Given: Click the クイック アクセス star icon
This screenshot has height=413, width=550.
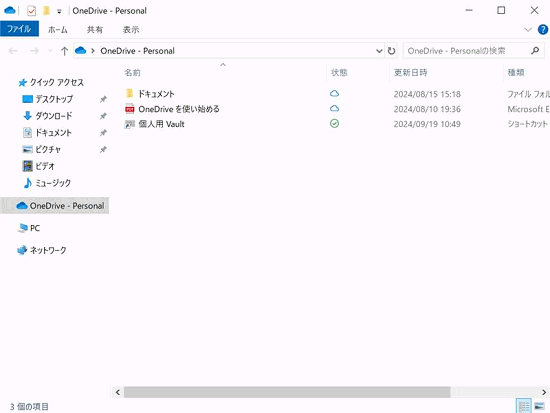Looking at the screenshot, I should pos(22,82).
